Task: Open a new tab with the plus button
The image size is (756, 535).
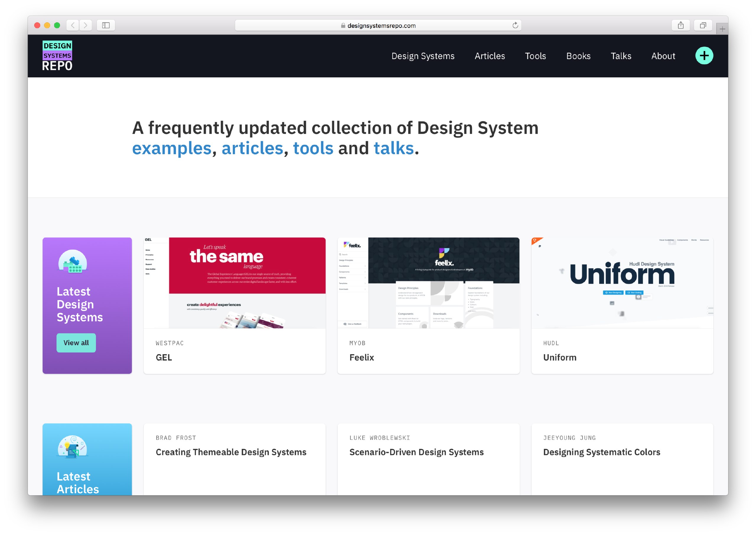Action: 722,29
